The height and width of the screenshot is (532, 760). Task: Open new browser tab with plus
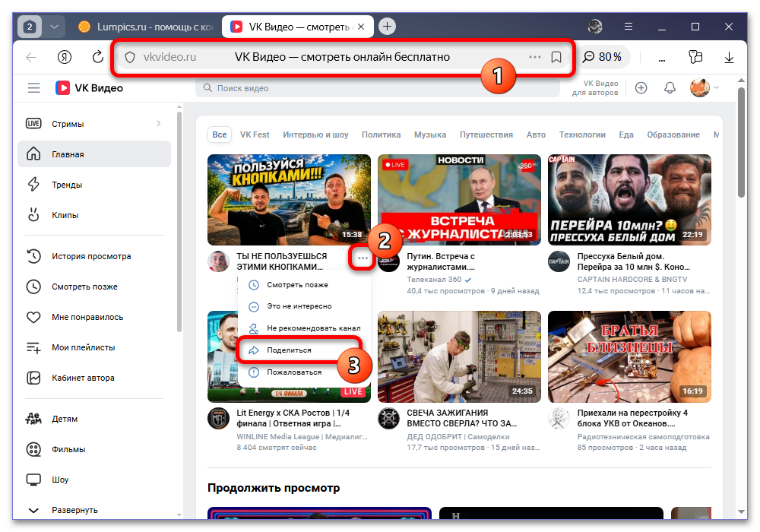click(387, 27)
